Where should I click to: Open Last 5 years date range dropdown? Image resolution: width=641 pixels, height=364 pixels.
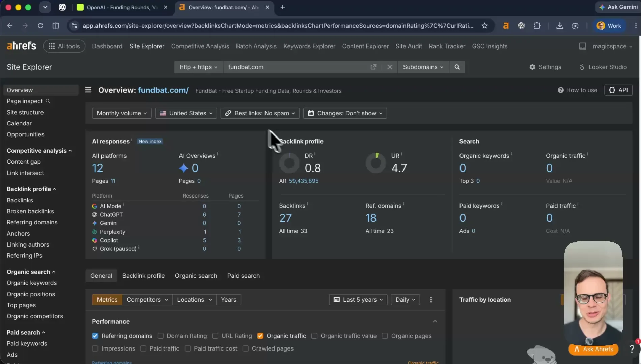358,300
